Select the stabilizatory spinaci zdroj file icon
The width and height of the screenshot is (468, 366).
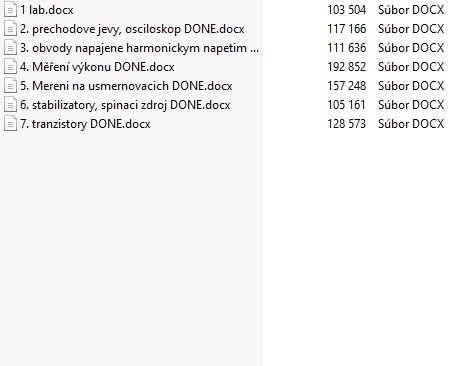10,105
